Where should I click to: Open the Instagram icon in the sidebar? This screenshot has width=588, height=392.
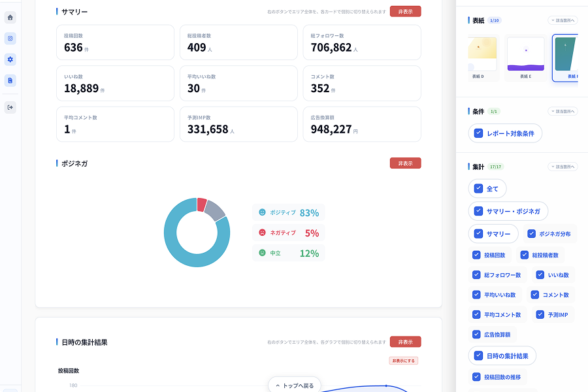(x=10, y=39)
